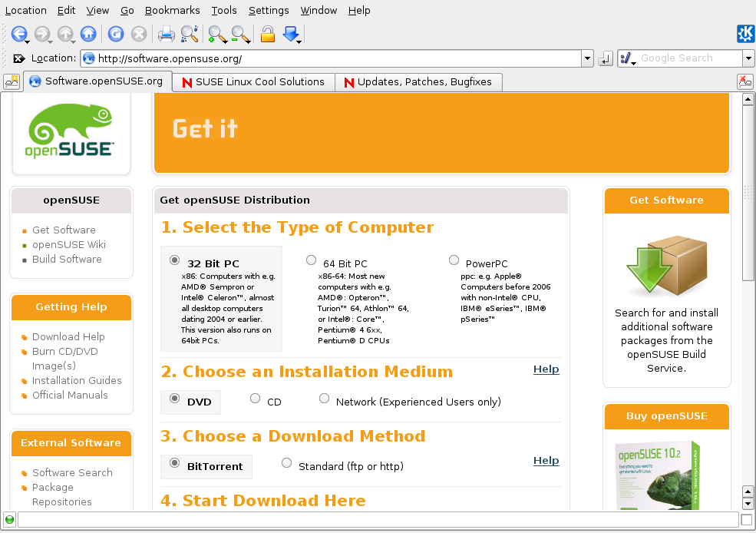
Task: Reload the page with the Reload icon
Action: click(116, 34)
